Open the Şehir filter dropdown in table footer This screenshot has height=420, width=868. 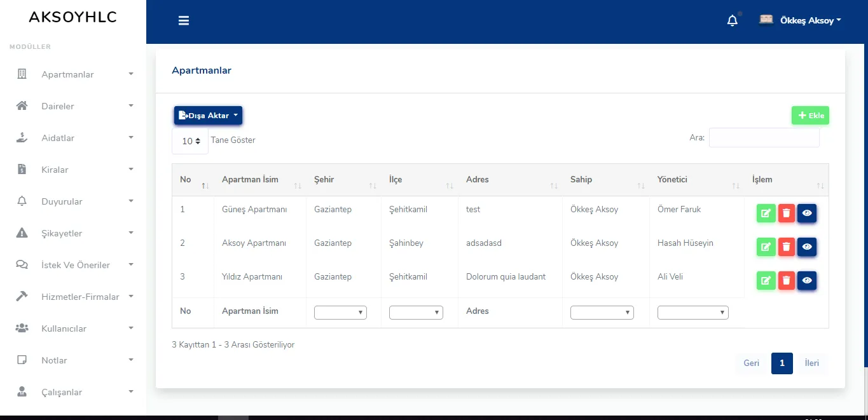pyautogui.click(x=340, y=312)
